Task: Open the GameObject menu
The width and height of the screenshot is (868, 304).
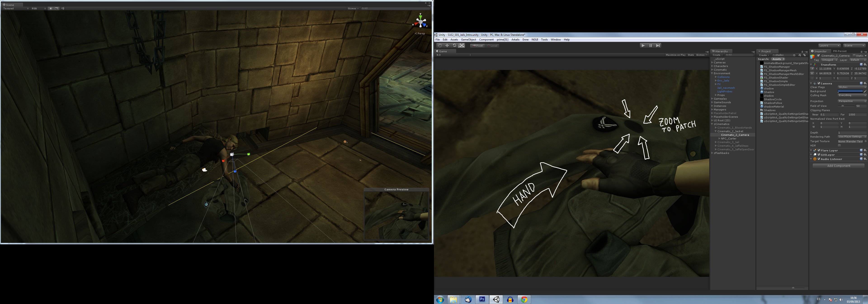Action: tap(468, 40)
